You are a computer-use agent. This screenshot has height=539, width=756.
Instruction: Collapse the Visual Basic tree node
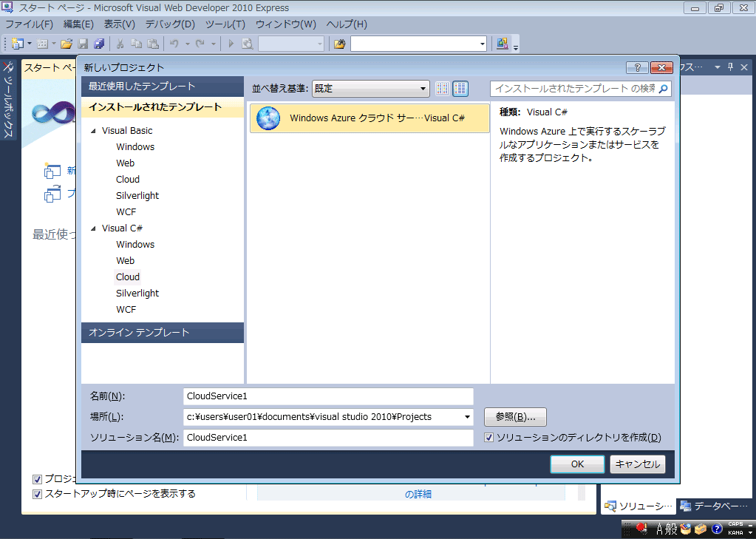[x=94, y=131]
